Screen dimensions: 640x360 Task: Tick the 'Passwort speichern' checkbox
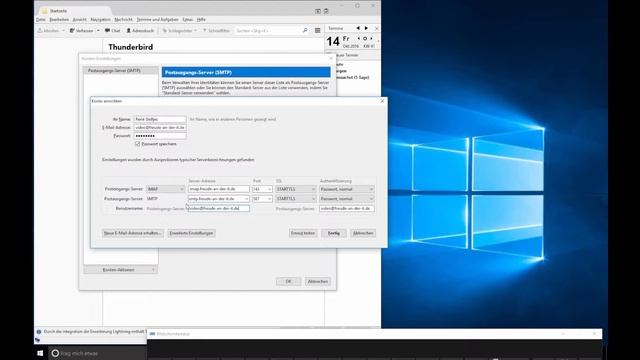pos(138,144)
